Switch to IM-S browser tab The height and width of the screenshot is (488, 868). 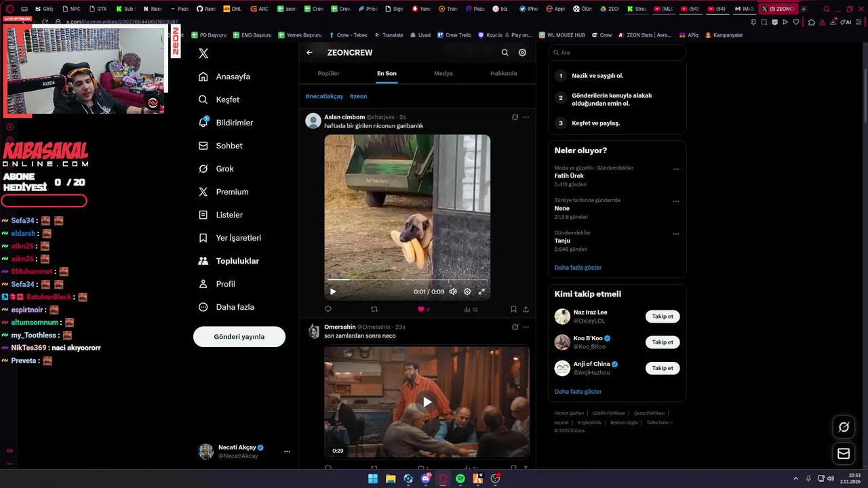point(745,9)
